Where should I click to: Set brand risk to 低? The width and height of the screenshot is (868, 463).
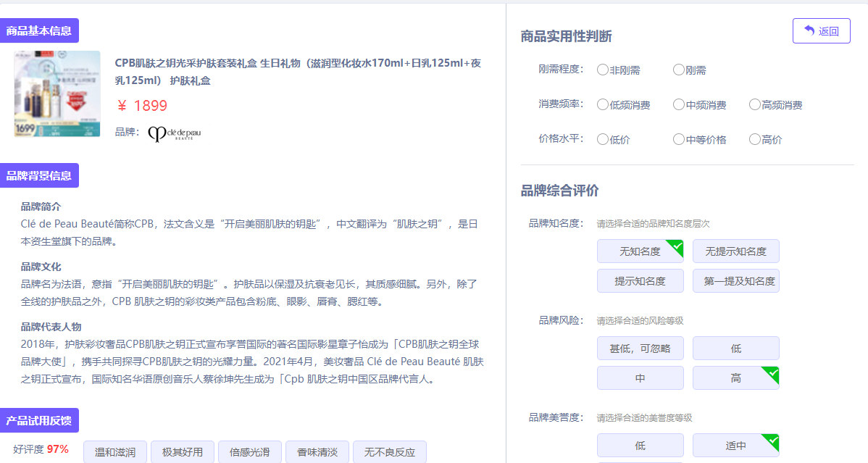click(735, 349)
